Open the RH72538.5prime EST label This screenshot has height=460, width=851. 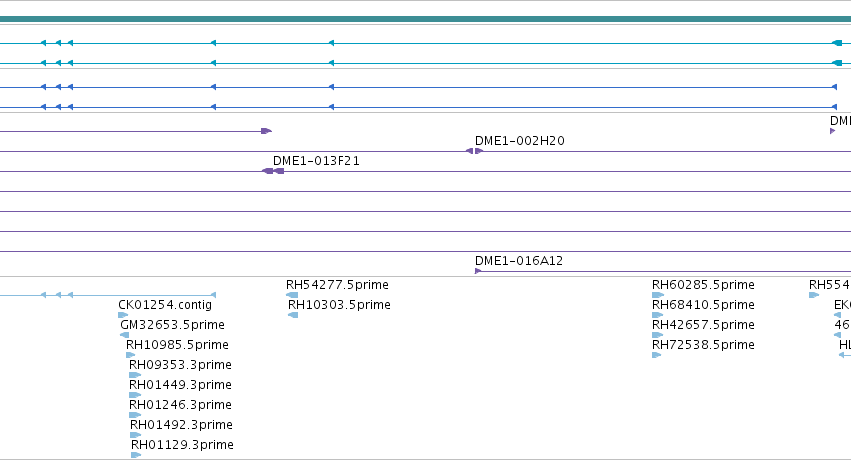point(703,345)
